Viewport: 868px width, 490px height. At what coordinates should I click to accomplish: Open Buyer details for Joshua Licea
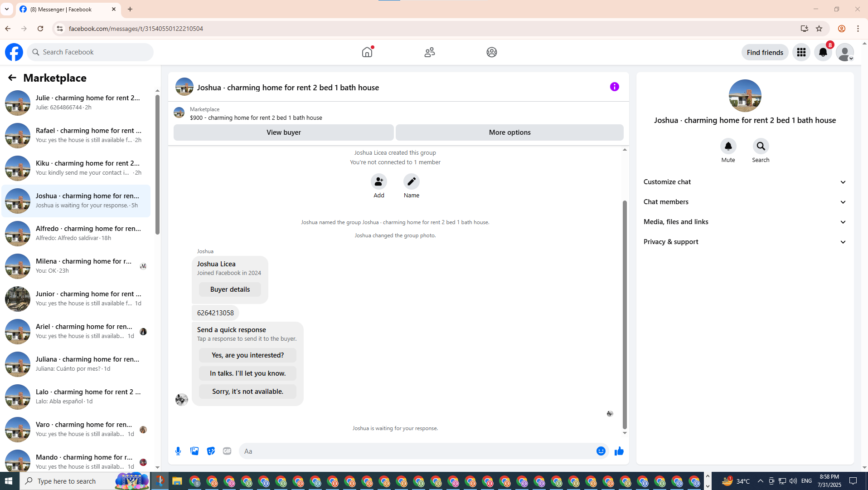(230, 289)
